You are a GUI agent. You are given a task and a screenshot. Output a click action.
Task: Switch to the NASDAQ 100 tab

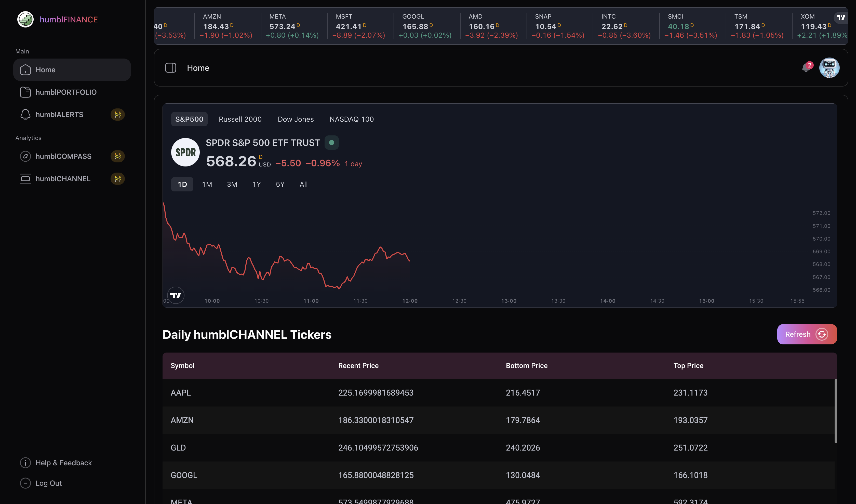[352, 119]
